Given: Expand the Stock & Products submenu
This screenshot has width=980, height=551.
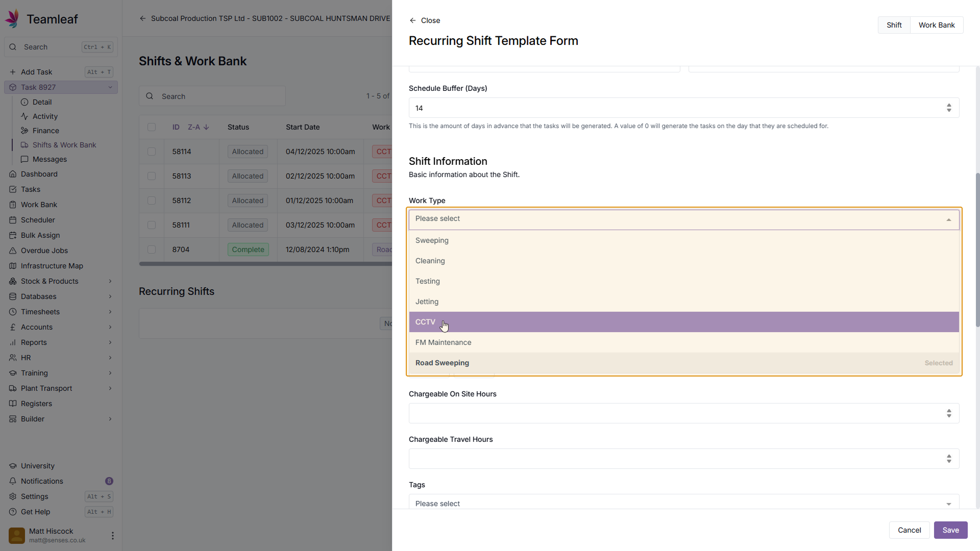Looking at the screenshot, I should [x=110, y=281].
